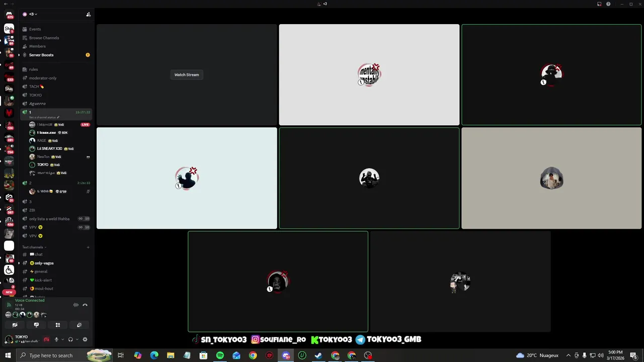This screenshot has width=644, height=362.
Task: Click the red game controller icon
Action: [x=46, y=339]
